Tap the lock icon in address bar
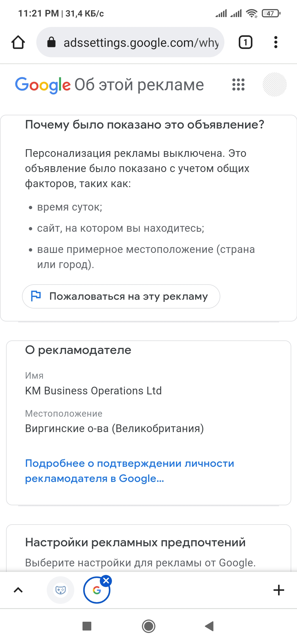 (x=51, y=42)
